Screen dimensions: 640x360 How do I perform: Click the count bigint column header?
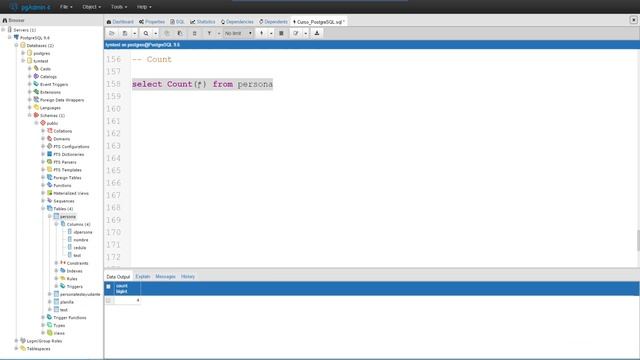coord(127,289)
